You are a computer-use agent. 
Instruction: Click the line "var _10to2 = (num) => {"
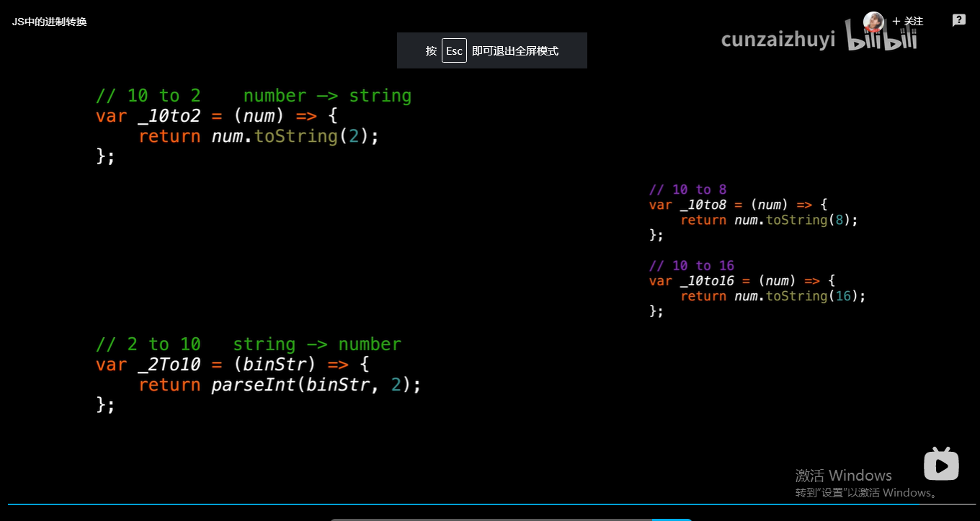click(x=217, y=116)
